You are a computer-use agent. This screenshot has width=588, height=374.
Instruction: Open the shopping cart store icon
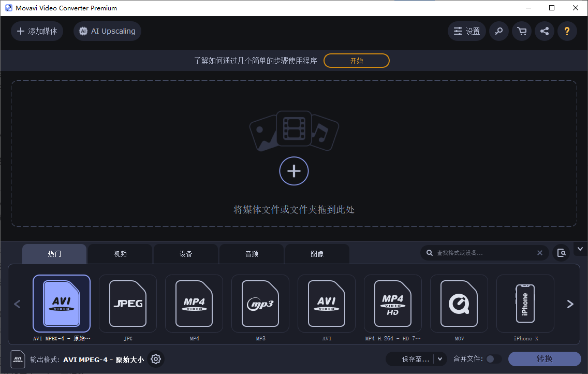tap(522, 31)
